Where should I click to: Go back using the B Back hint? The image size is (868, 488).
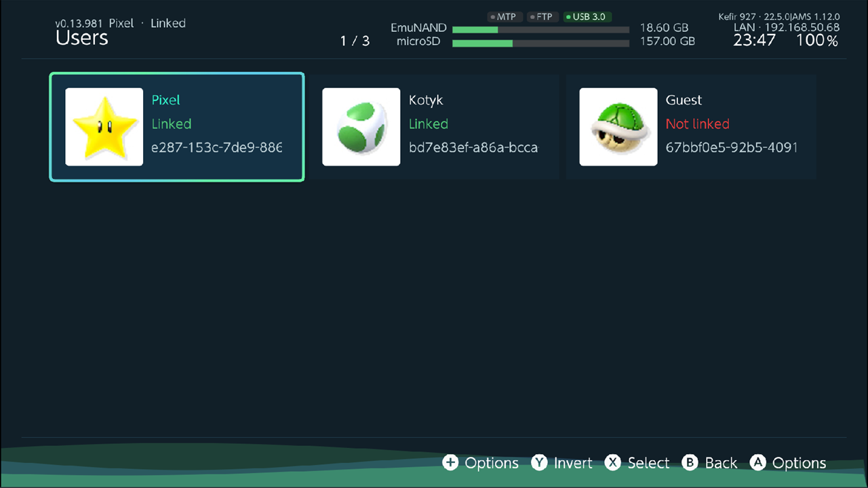(709, 463)
